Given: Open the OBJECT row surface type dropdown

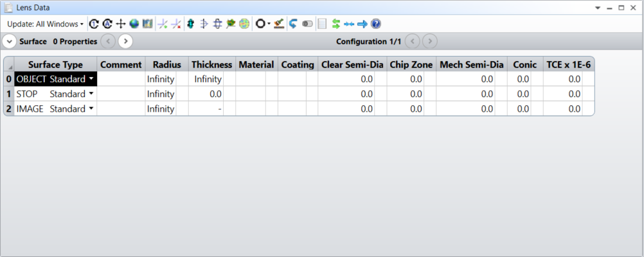Looking at the screenshot, I should pyautogui.click(x=91, y=79).
